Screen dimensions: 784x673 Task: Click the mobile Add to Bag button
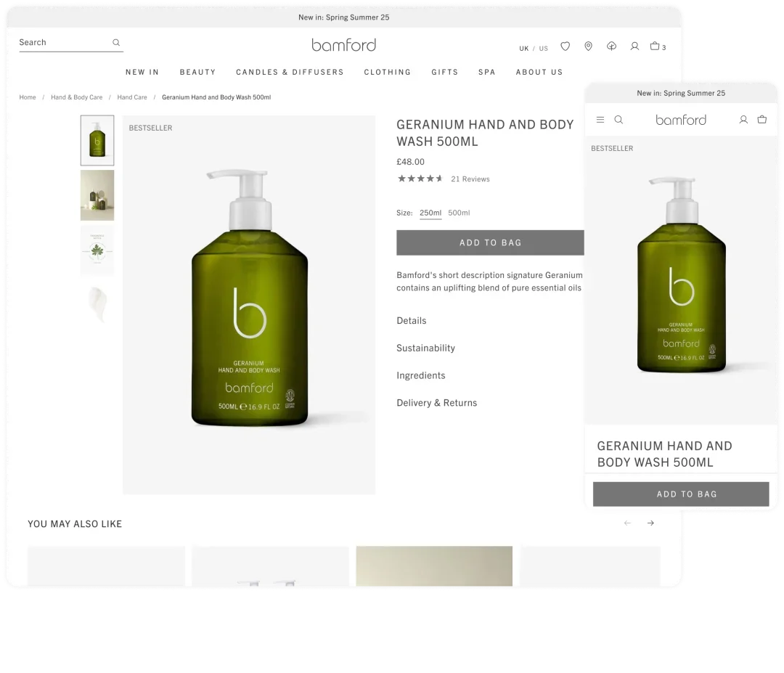click(x=681, y=494)
